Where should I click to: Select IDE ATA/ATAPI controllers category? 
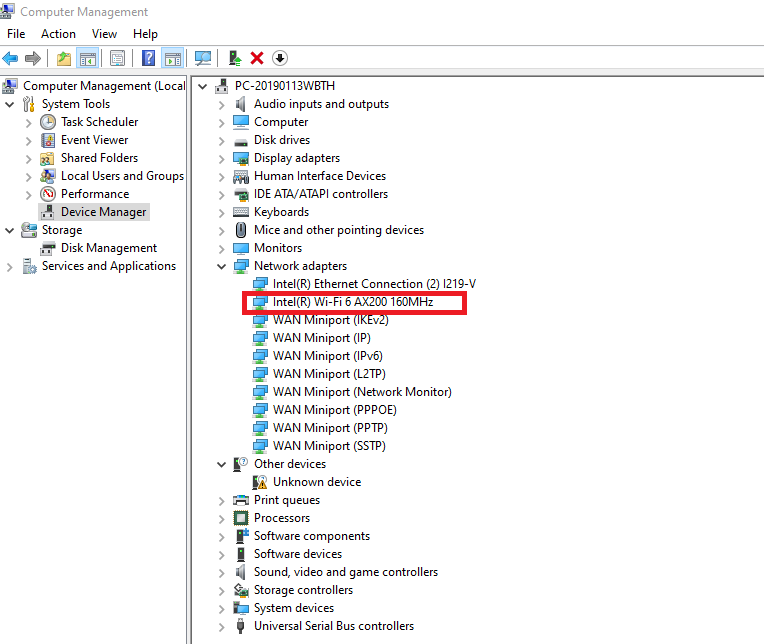coord(321,194)
